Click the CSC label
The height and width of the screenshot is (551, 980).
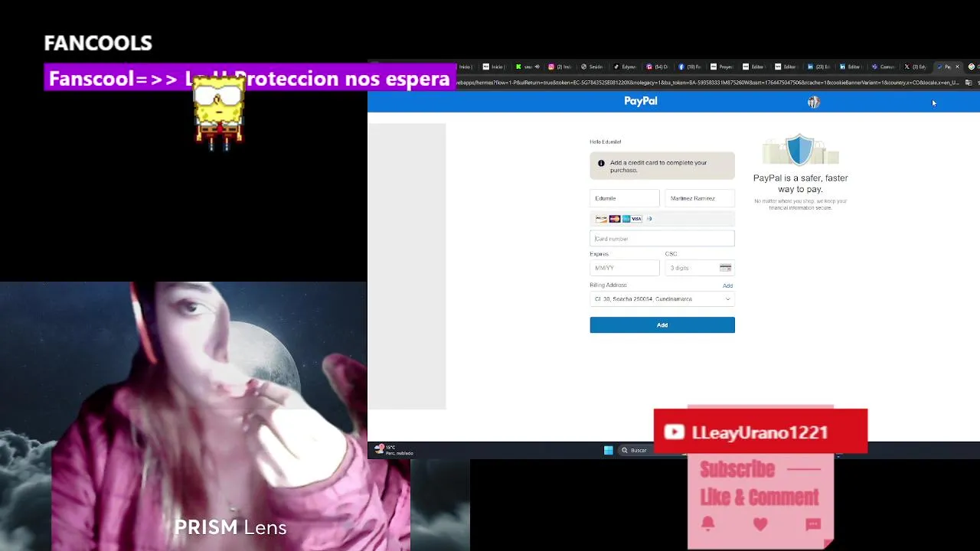pyautogui.click(x=671, y=254)
